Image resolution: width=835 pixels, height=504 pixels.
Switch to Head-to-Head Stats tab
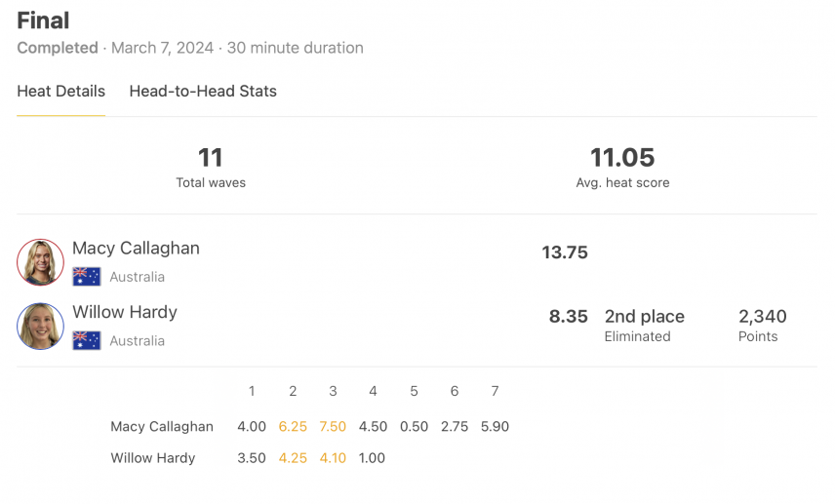pos(203,92)
